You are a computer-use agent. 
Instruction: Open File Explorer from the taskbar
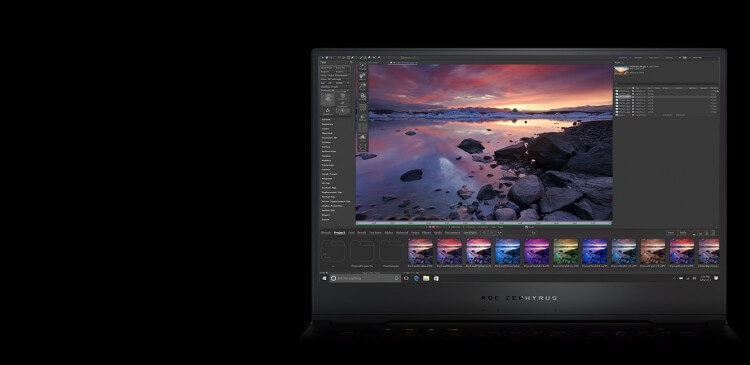[426, 278]
